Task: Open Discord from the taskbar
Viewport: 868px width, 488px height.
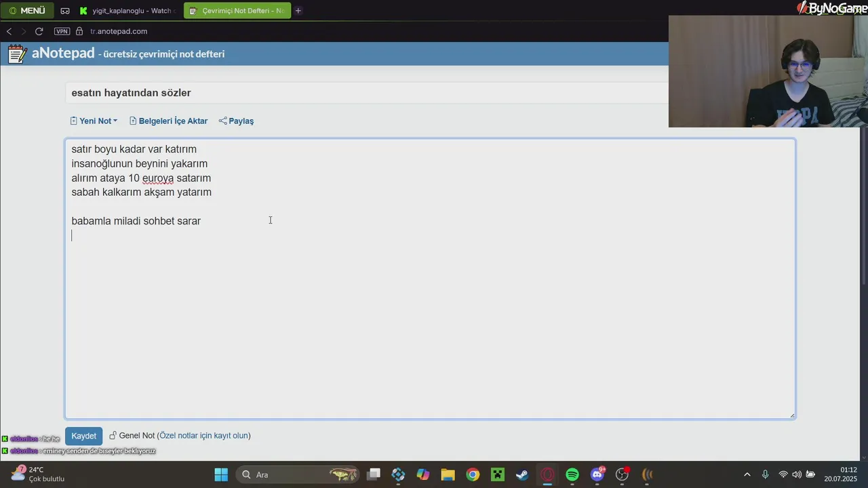Action: [597, 474]
